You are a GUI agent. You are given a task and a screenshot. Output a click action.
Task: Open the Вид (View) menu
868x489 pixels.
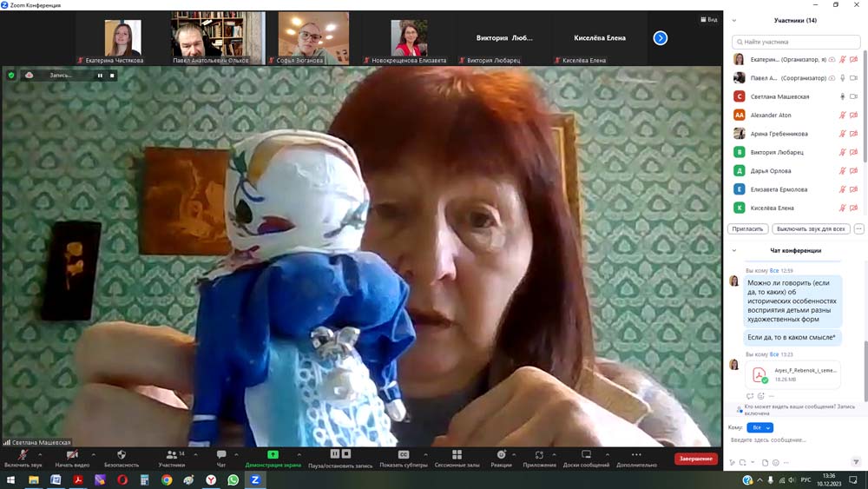tap(709, 19)
